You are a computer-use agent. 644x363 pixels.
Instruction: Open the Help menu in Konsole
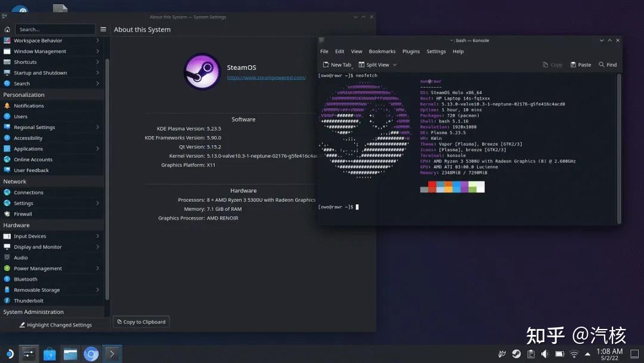tap(458, 51)
